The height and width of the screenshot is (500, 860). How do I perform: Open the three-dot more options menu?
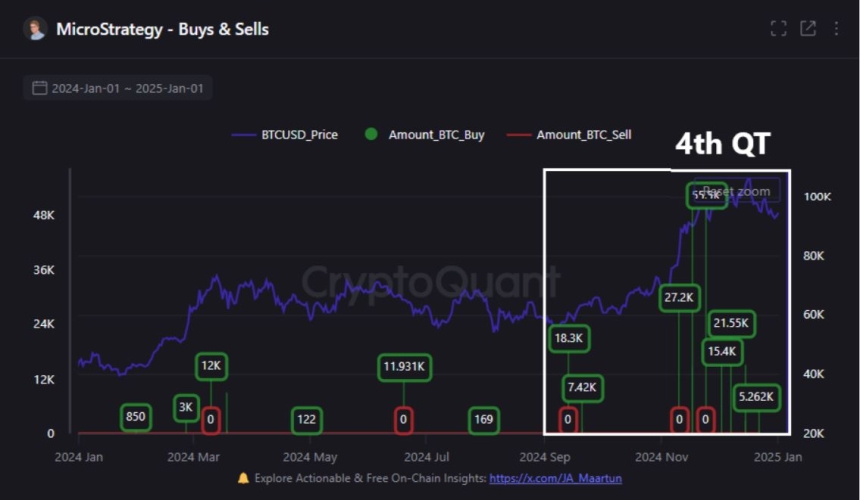tap(836, 29)
